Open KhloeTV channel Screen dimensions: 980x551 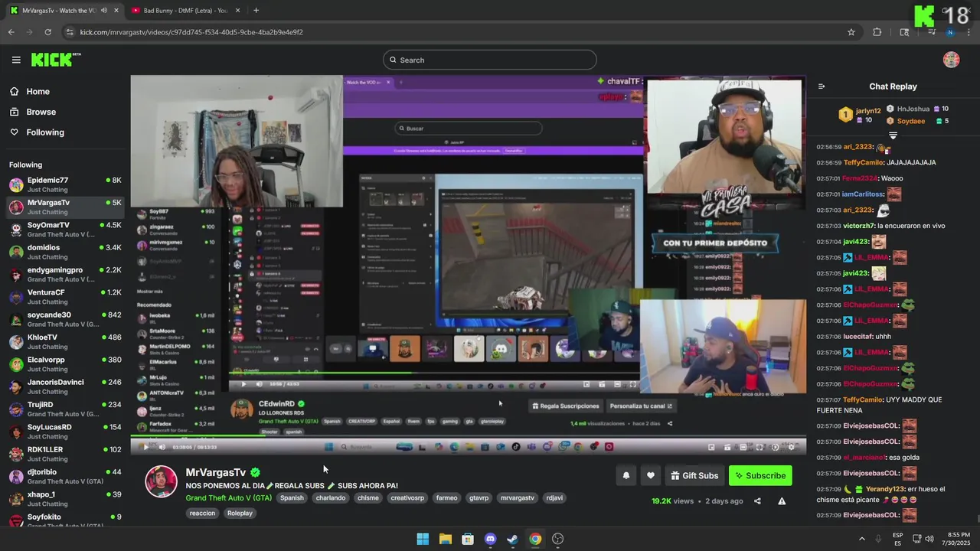pyautogui.click(x=65, y=341)
